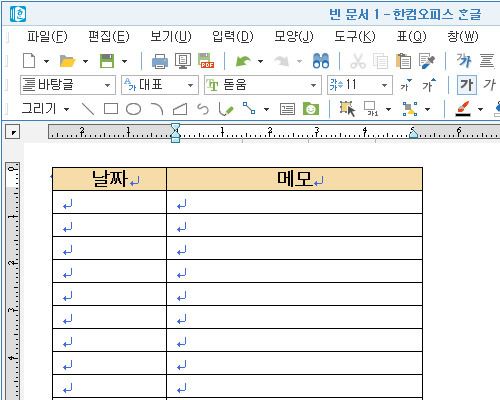500x400 pixels.
Task: Click the right indent marker on ruler
Action: click(413, 134)
